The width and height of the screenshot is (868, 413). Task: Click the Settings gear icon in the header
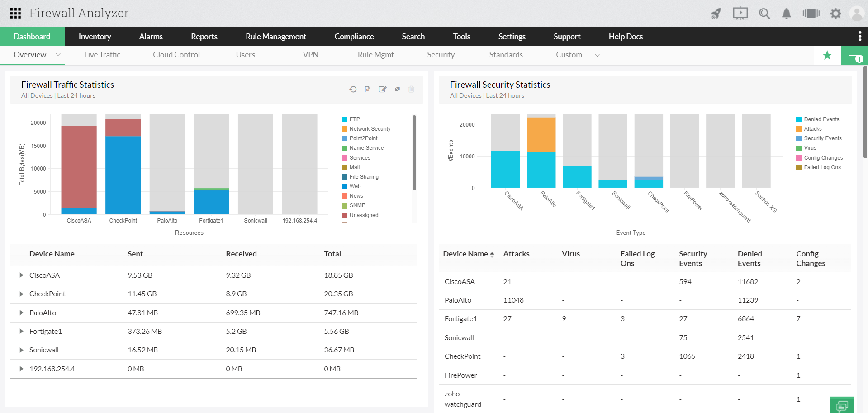coord(835,13)
